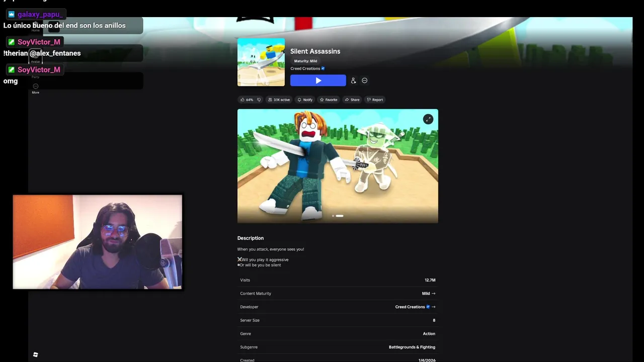This screenshot has width=644, height=362.
Task: Select the first carousel dot indicator
Action: 333,216
